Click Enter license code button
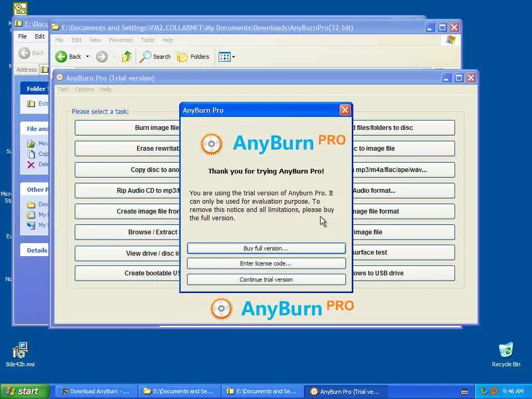532x399 pixels. coord(266,263)
